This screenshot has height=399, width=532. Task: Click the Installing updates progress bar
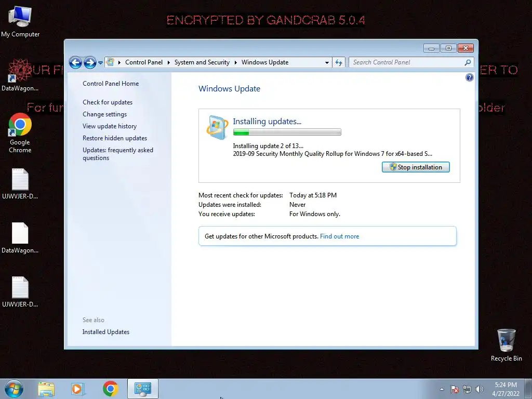pos(287,132)
